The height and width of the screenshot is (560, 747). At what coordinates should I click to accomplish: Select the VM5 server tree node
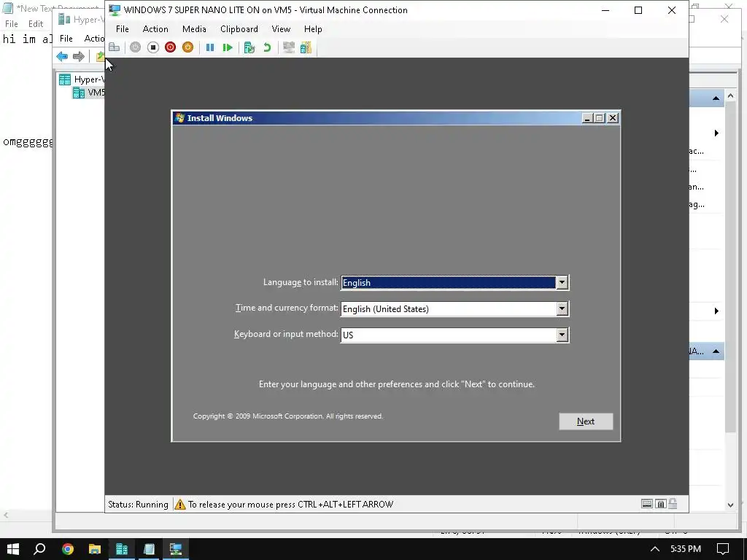tap(88, 93)
